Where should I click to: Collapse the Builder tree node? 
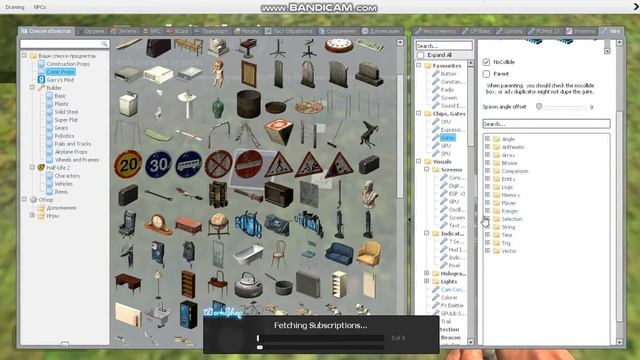pyautogui.click(x=32, y=88)
